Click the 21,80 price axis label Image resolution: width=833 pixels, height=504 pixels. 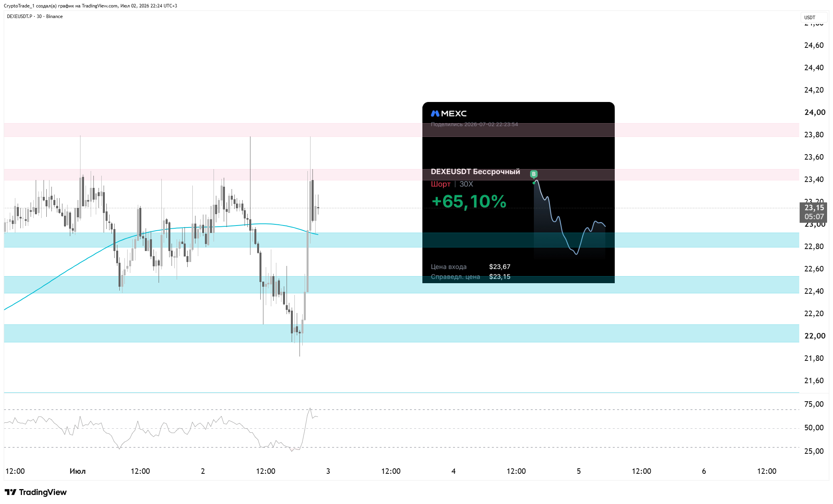[814, 358]
